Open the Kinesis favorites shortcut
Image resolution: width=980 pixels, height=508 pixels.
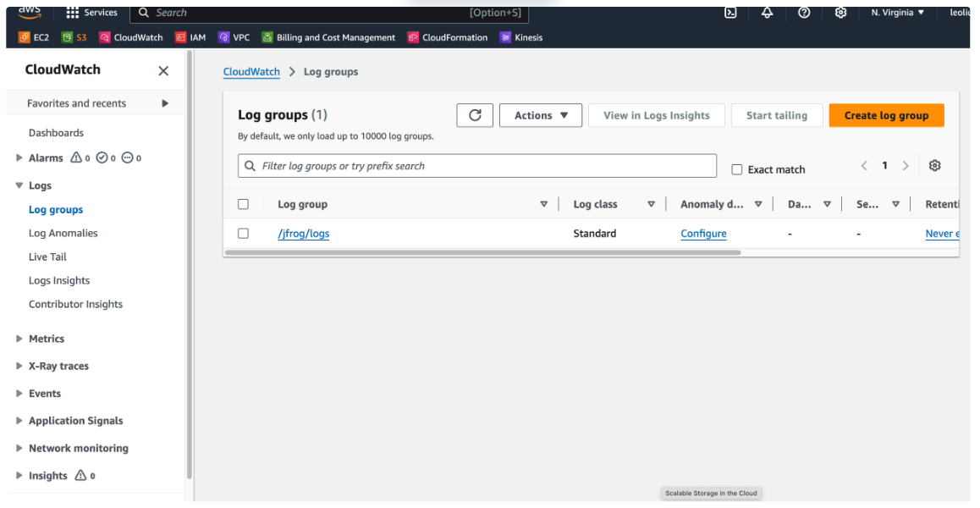[x=520, y=37]
